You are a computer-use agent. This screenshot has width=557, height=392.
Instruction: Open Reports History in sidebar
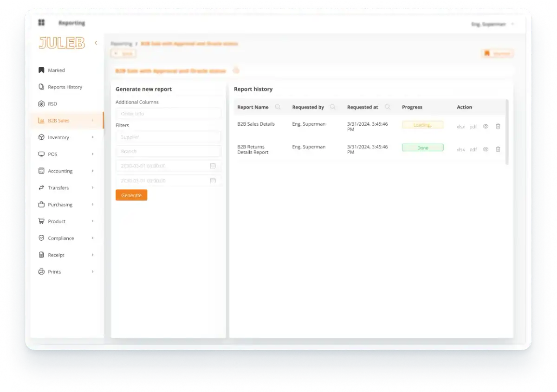pos(65,87)
